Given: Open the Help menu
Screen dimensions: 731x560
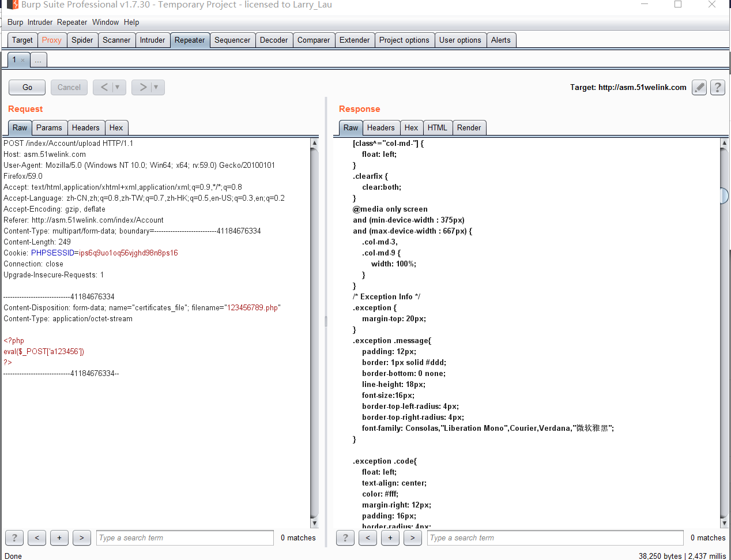Looking at the screenshot, I should (x=131, y=22).
